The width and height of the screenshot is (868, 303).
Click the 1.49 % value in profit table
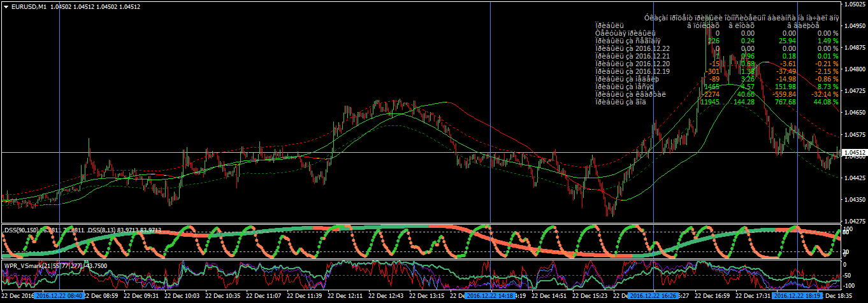point(827,41)
